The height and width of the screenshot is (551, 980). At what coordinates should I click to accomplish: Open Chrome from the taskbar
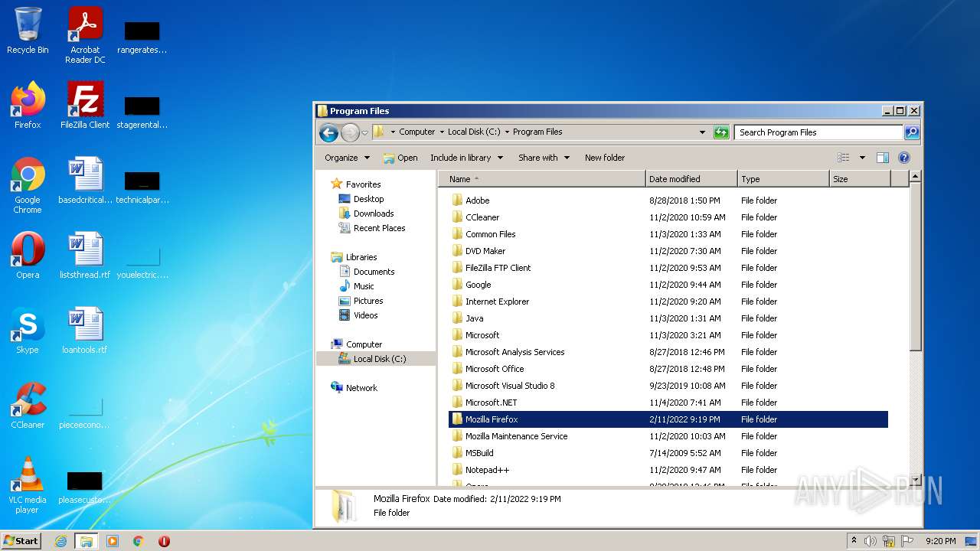click(139, 541)
